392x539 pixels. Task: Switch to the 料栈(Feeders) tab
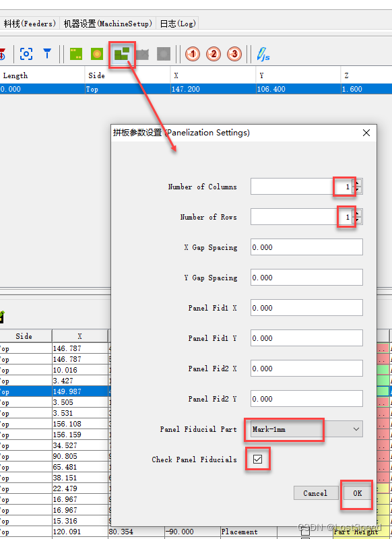(x=30, y=24)
